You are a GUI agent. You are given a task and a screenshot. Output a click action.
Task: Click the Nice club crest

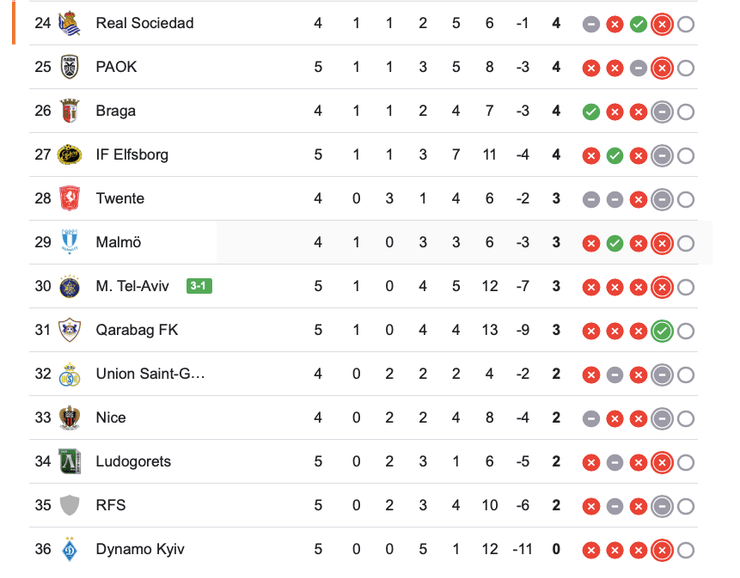click(x=69, y=417)
